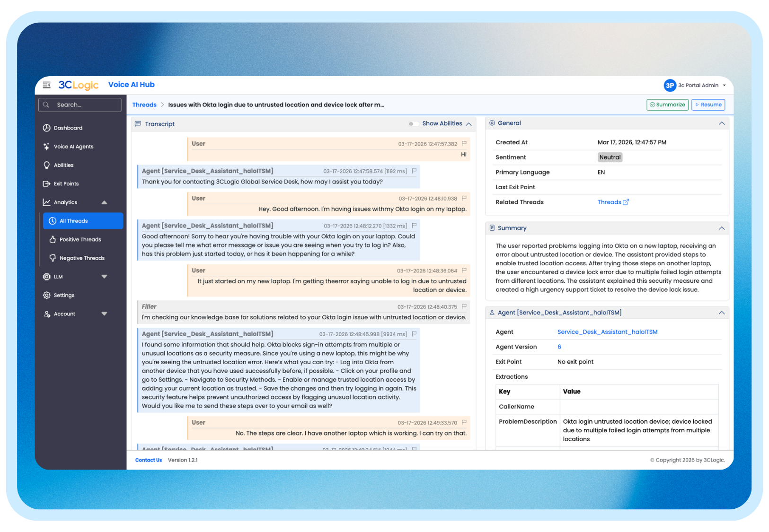Click the external link icon next to Threads
Screen dimensions: 769x532
(x=626, y=202)
